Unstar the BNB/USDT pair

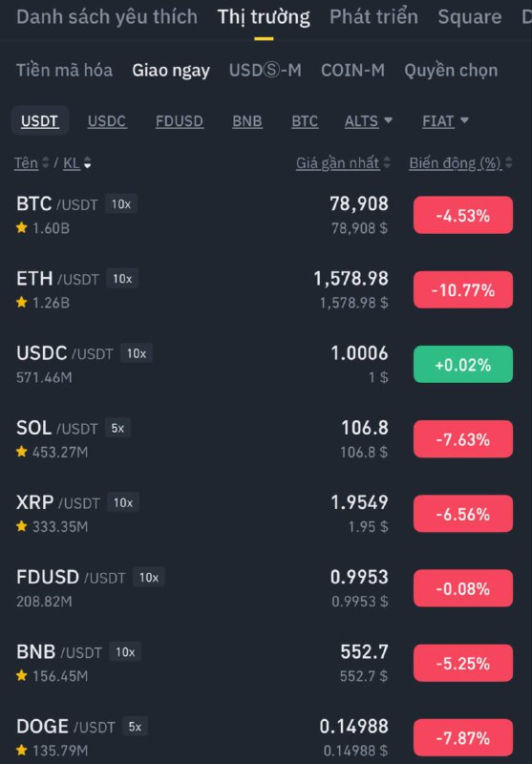21,675
